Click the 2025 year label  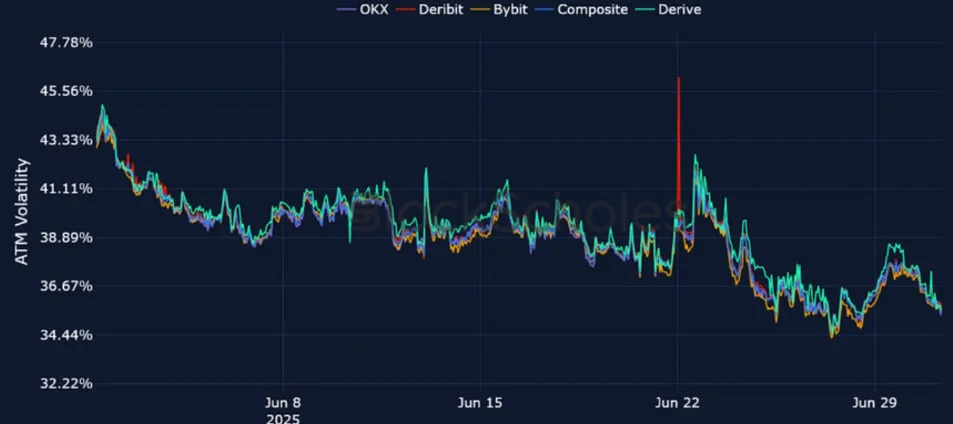(283, 419)
